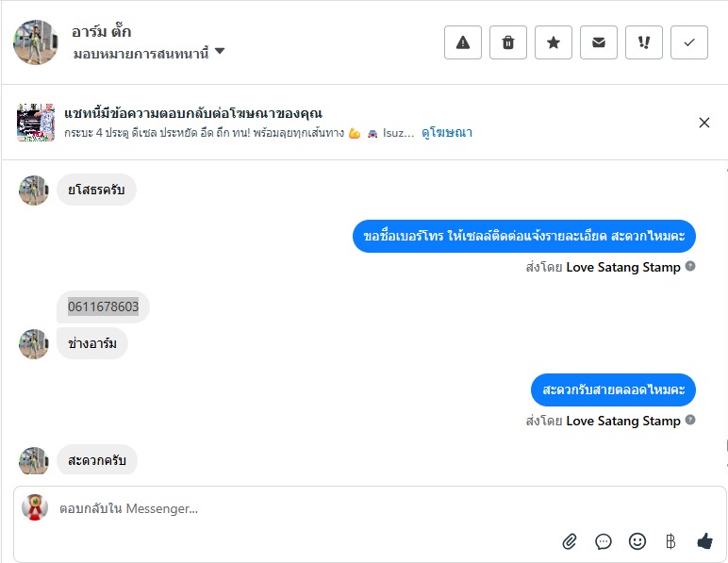Dismiss the ad reply banner
The image size is (728, 563).
(x=704, y=123)
